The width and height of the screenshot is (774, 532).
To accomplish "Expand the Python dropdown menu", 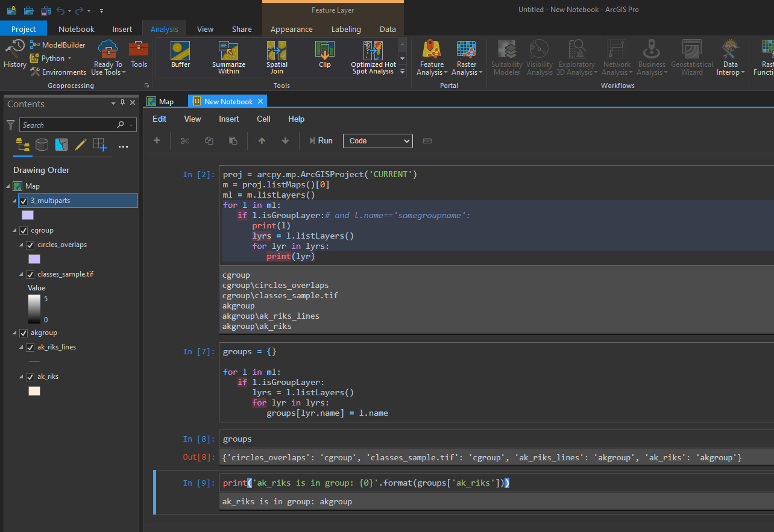I will [69, 58].
